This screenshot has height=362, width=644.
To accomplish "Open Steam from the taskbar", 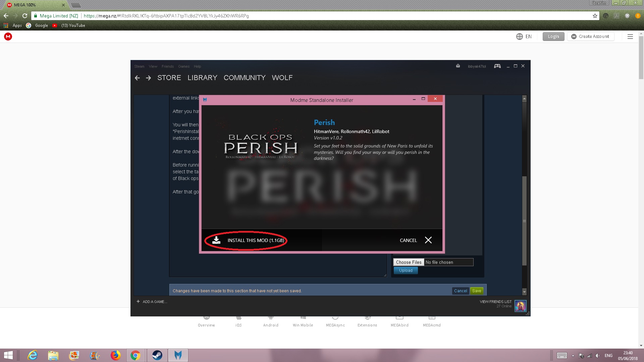I will click(x=157, y=355).
